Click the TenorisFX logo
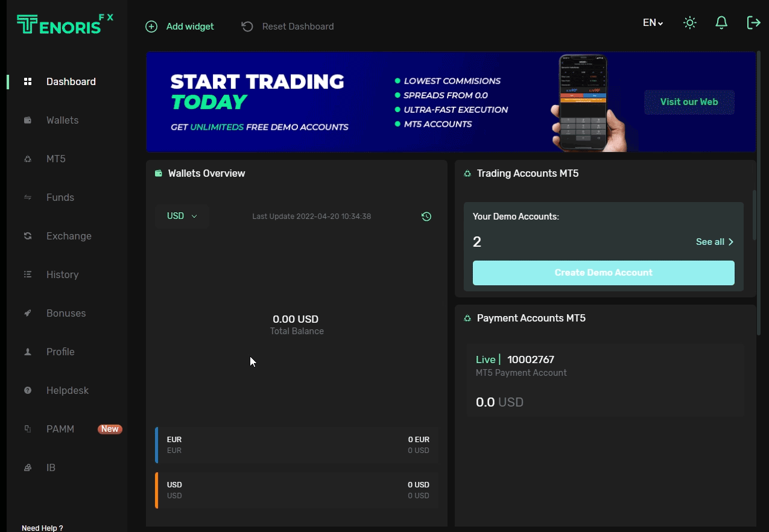769x532 pixels. [65, 24]
